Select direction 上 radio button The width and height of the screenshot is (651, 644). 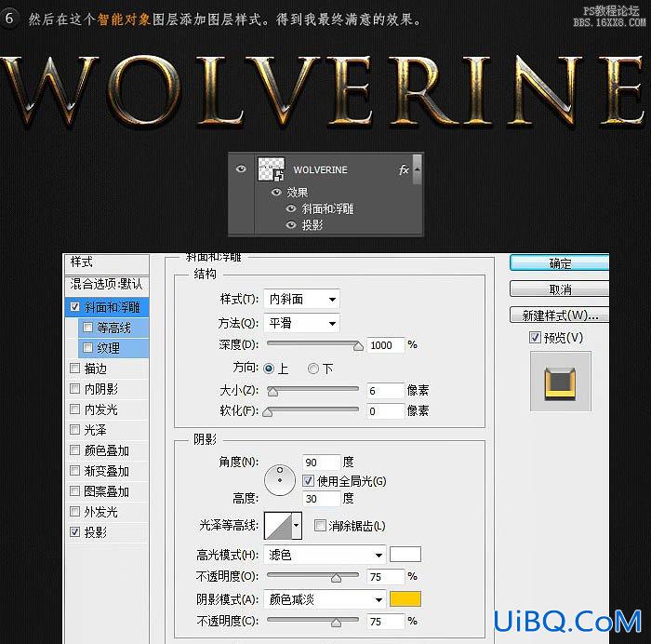pyautogui.click(x=269, y=369)
